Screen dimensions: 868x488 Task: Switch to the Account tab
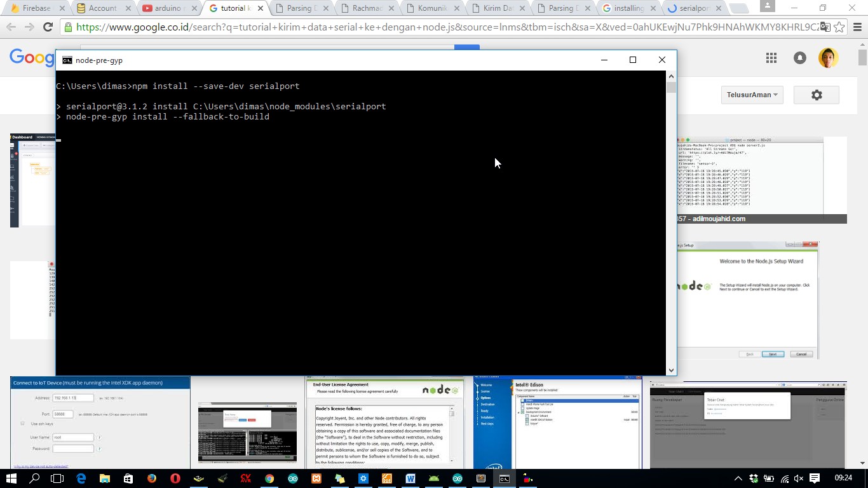point(102,8)
